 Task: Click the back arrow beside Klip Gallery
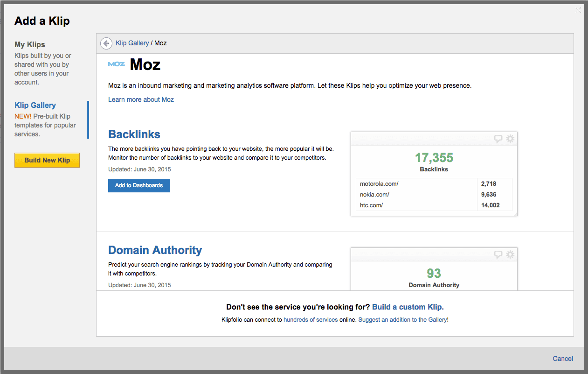click(106, 43)
